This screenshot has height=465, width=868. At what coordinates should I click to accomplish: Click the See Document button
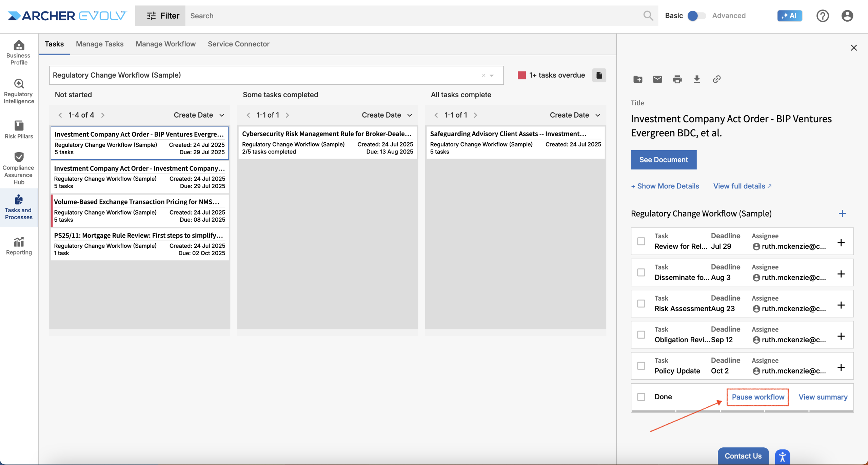coord(663,160)
